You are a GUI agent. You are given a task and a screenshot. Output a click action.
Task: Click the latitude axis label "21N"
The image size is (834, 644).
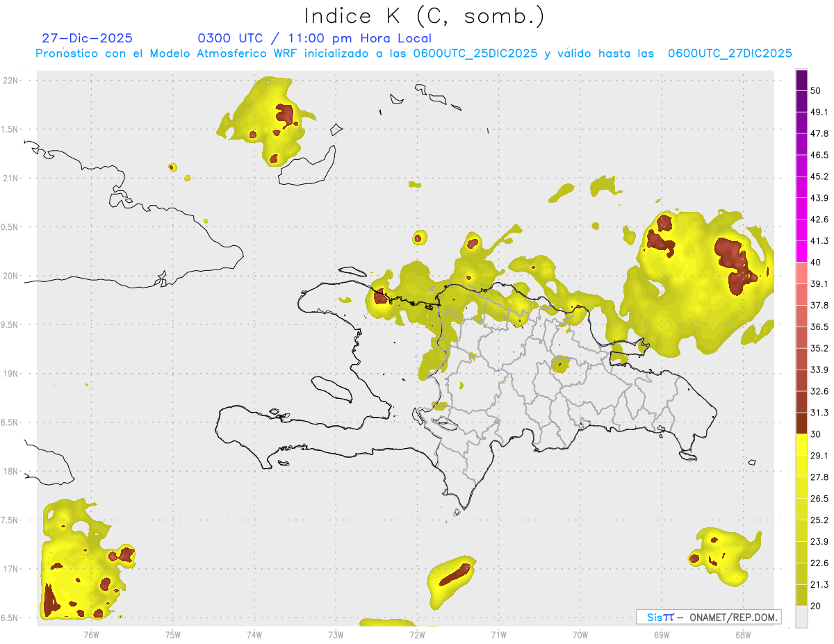point(12,179)
